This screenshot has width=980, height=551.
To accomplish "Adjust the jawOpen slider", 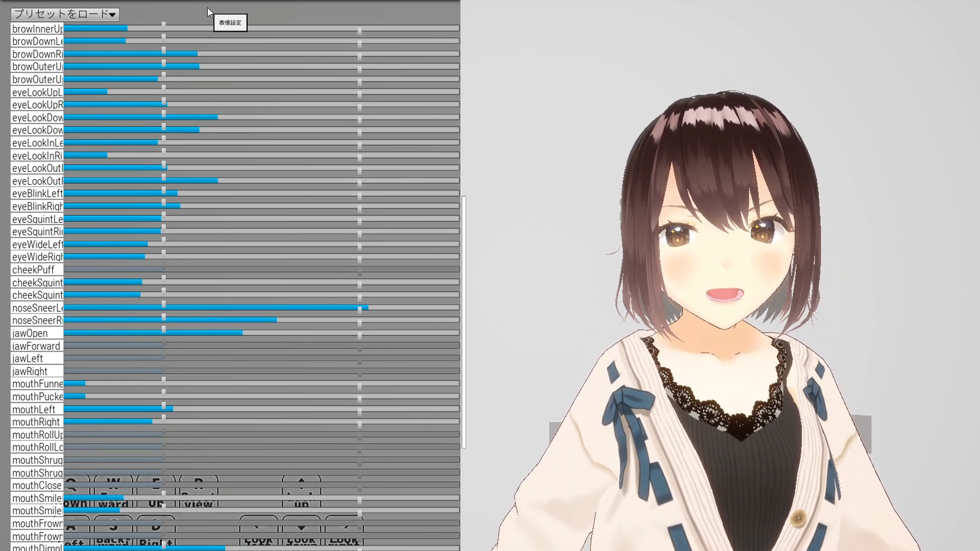I will 243,333.
